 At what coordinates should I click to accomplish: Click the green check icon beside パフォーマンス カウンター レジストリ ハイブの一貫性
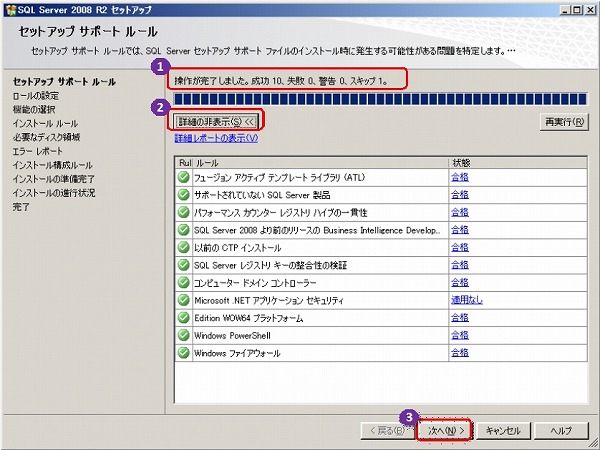click(x=184, y=212)
